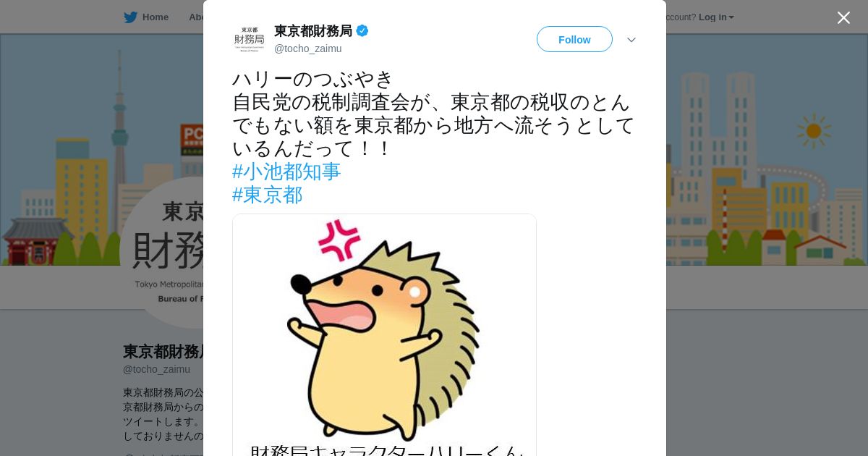Click the verified badge next to 東京都財務局

click(362, 30)
